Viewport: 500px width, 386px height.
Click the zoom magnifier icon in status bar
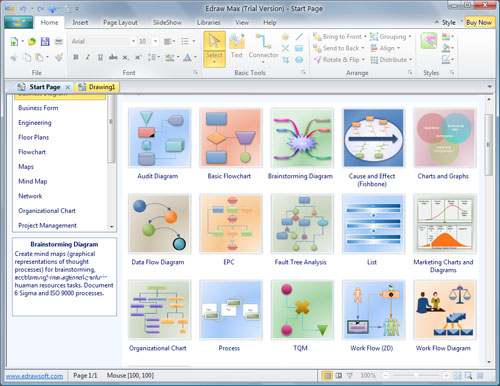click(x=468, y=376)
